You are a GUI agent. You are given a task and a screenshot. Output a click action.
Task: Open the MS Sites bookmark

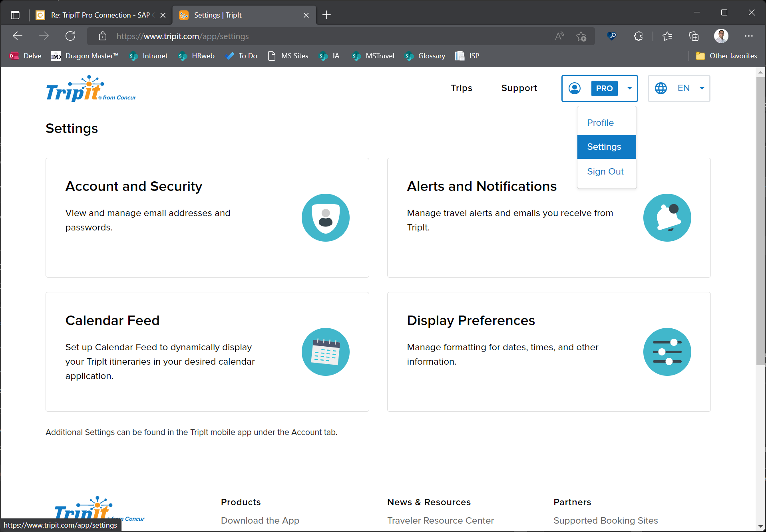click(x=288, y=56)
